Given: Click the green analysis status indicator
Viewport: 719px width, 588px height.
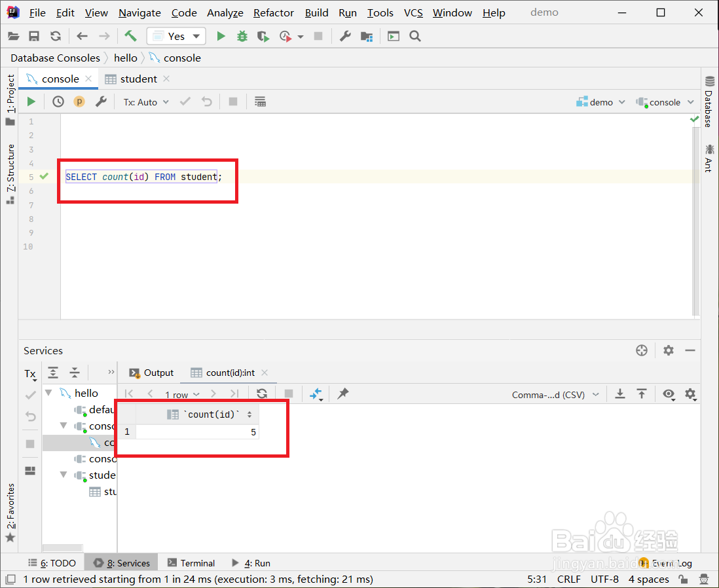Looking at the screenshot, I should [695, 119].
